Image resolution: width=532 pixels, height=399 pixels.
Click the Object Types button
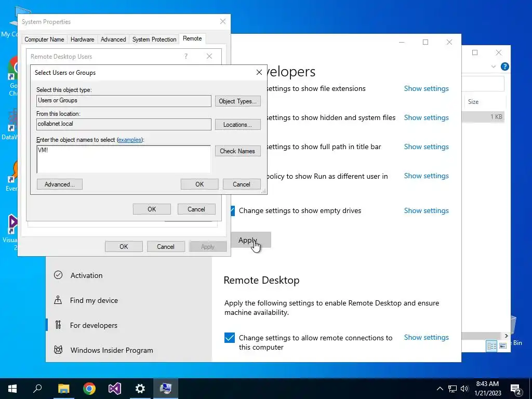(x=238, y=101)
